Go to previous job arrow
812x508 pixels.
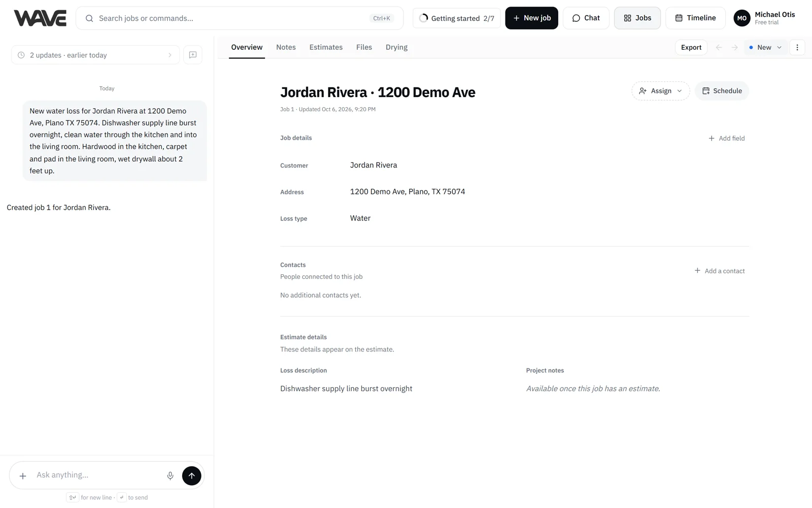719,47
